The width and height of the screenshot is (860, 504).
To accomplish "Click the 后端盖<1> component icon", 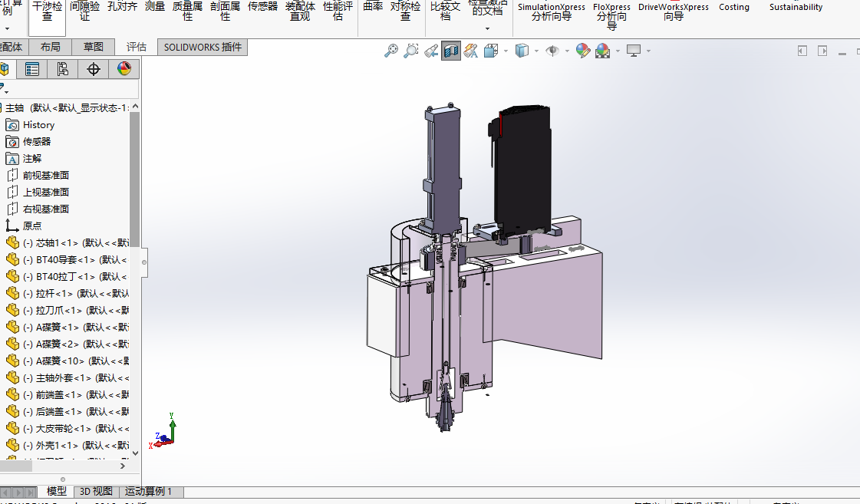I will (12, 411).
